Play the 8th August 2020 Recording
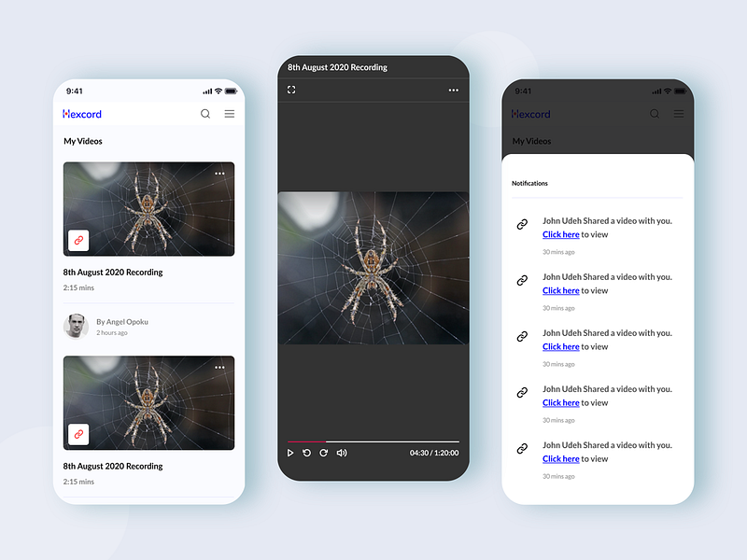Screen dimensions: 747x560 [x=290, y=453]
